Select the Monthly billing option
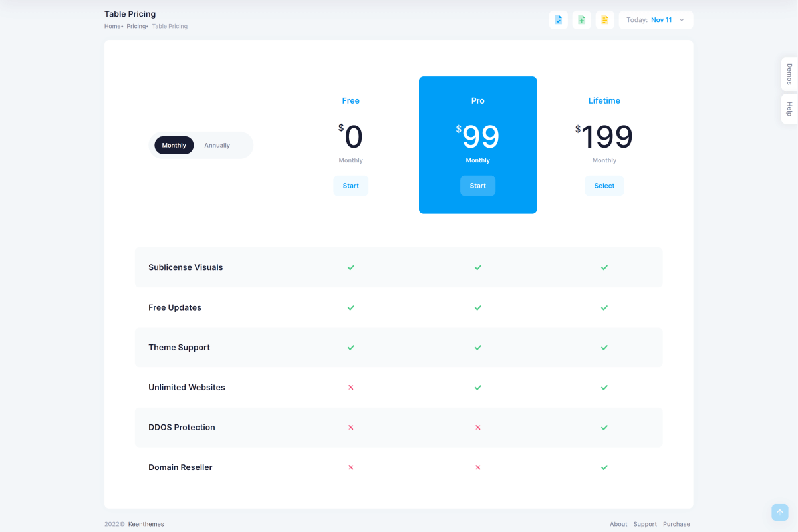Image resolution: width=798 pixels, height=532 pixels. coord(174,146)
